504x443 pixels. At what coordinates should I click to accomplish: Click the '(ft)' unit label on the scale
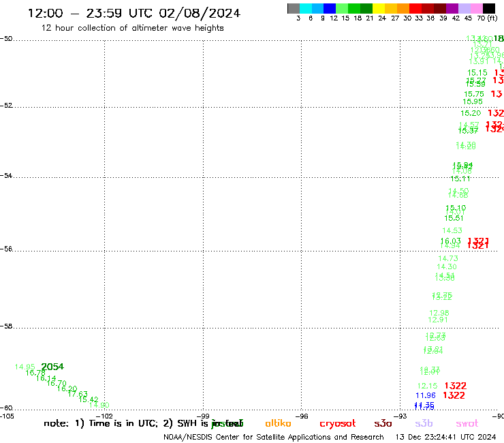coord(492,18)
